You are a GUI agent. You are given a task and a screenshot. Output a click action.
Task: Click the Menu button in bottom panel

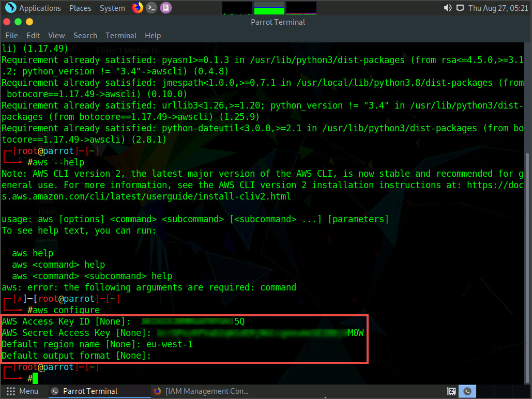coord(22,391)
